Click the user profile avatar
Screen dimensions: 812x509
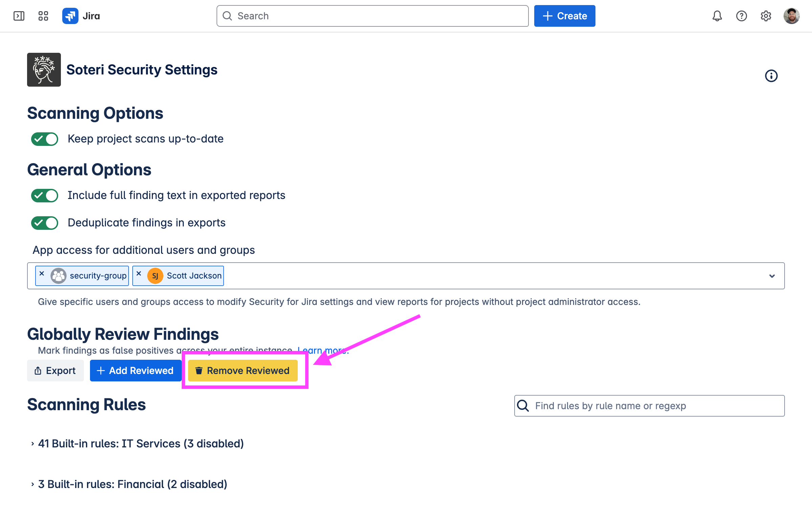791,16
